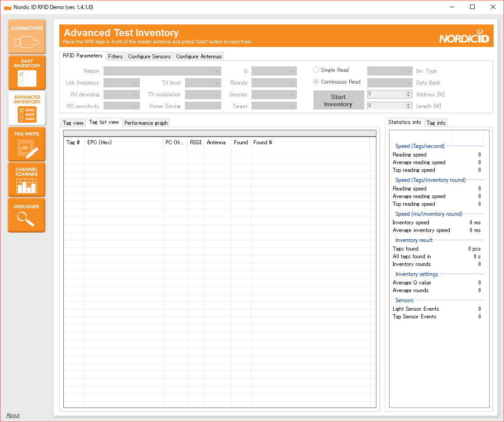
Task: Click the Nordic ID logo
Action: click(464, 38)
